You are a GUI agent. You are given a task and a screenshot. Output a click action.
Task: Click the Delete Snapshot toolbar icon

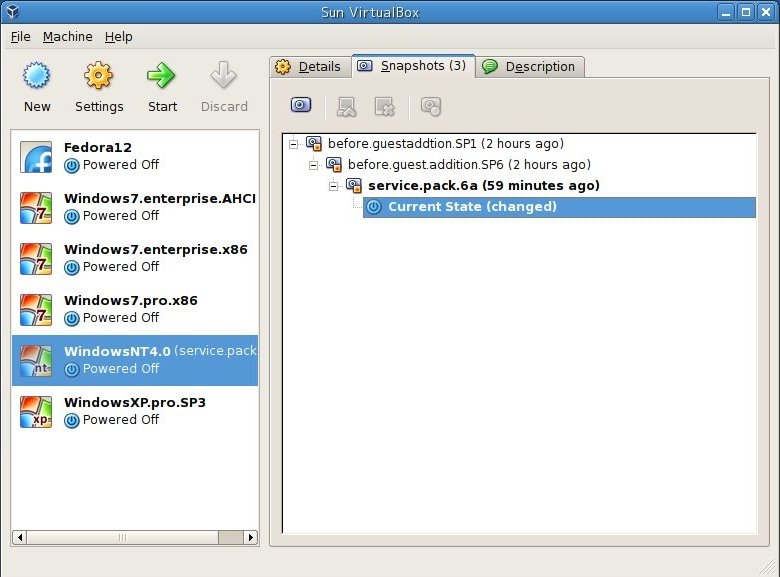click(x=385, y=106)
